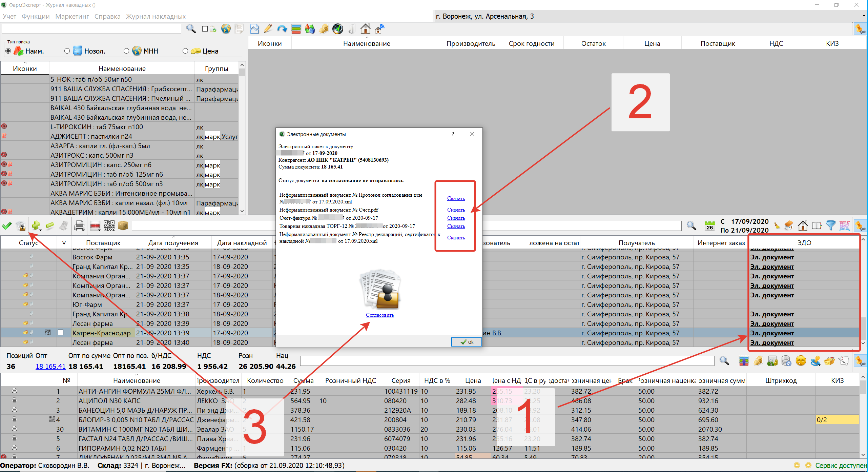Viewport: 868px width, 472px height.
Task: Click the gold coins icon in top toolbar
Action: pyautogui.click(x=324, y=29)
